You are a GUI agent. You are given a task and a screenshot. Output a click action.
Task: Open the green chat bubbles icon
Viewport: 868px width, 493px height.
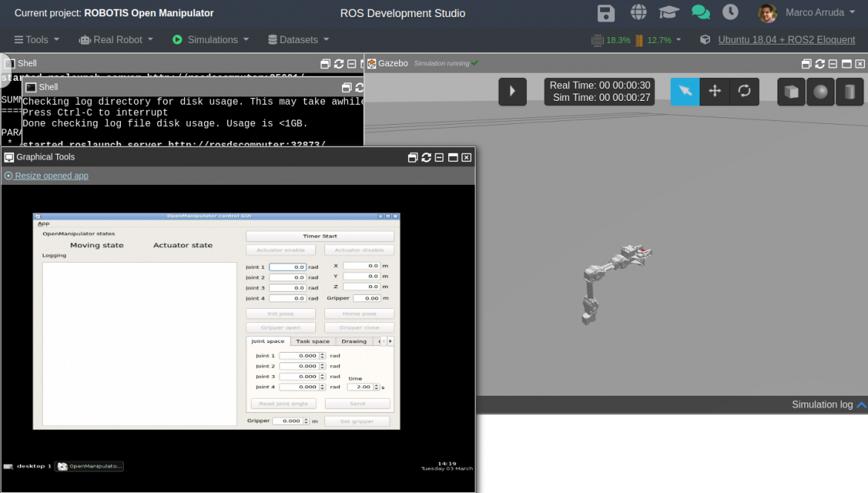coord(700,12)
